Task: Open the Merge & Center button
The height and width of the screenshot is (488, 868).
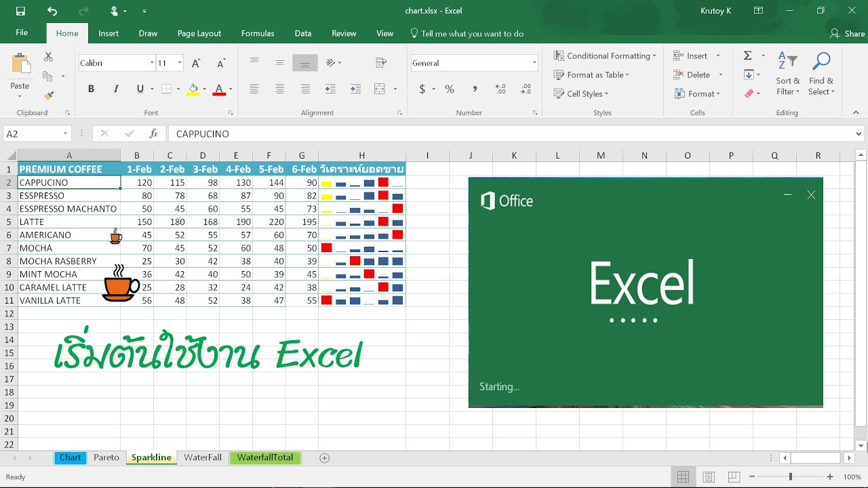Action: click(x=380, y=89)
